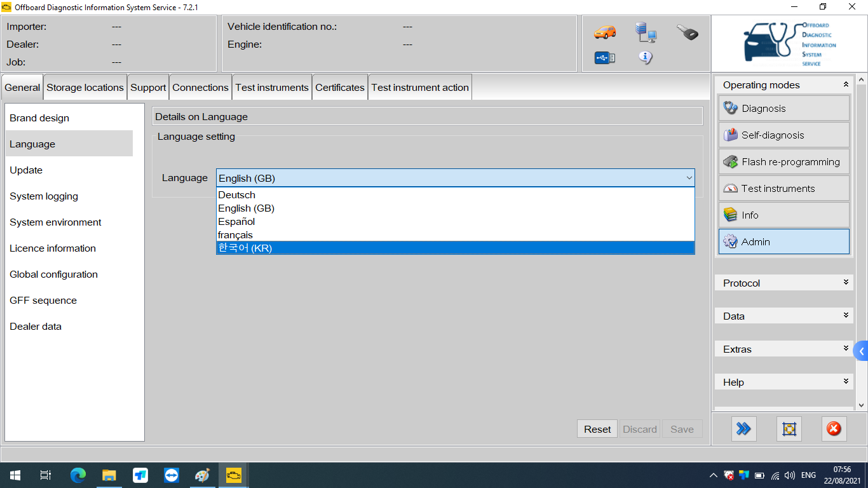Open the Diagnosis operating mode

pos(783,109)
